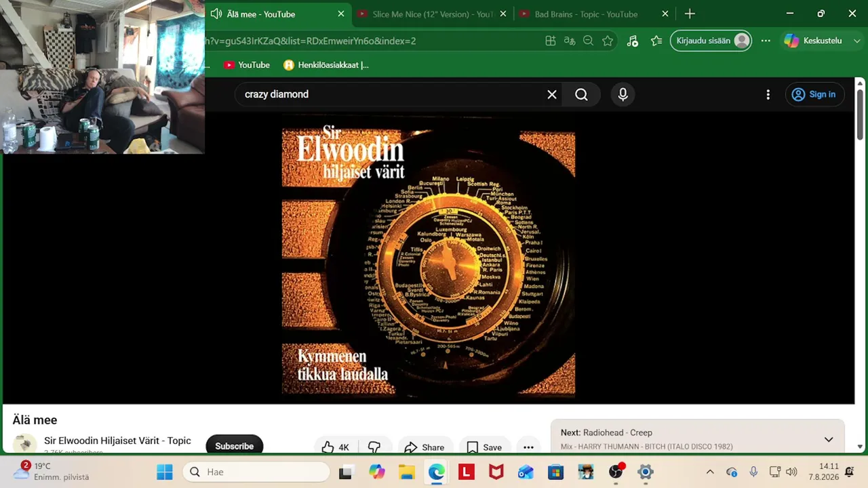
Task: Expand the Next: Radiohead - Creep playlist panel
Action: [x=829, y=439]
